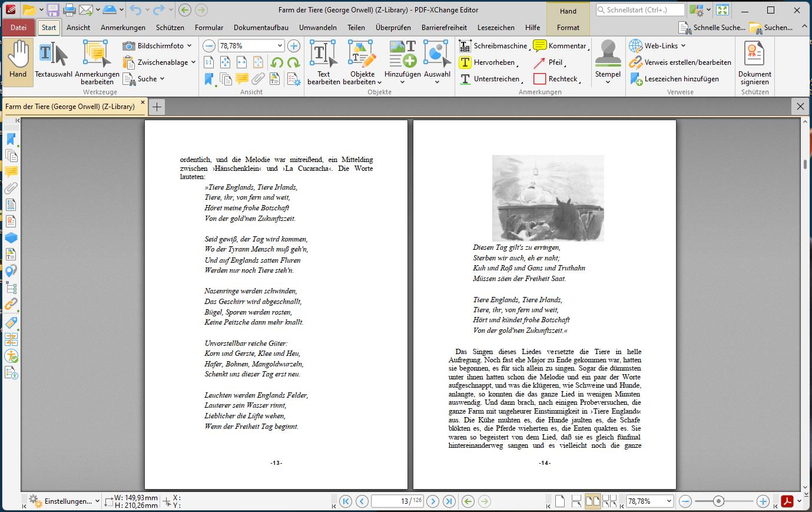
Task: Switch to the Ansicht ribbon tab
Action: [x=78, y=27]
